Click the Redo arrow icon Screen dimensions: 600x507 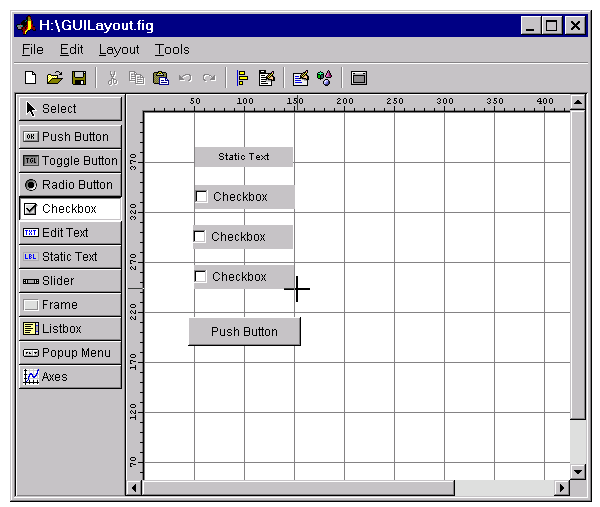(209, 78)
